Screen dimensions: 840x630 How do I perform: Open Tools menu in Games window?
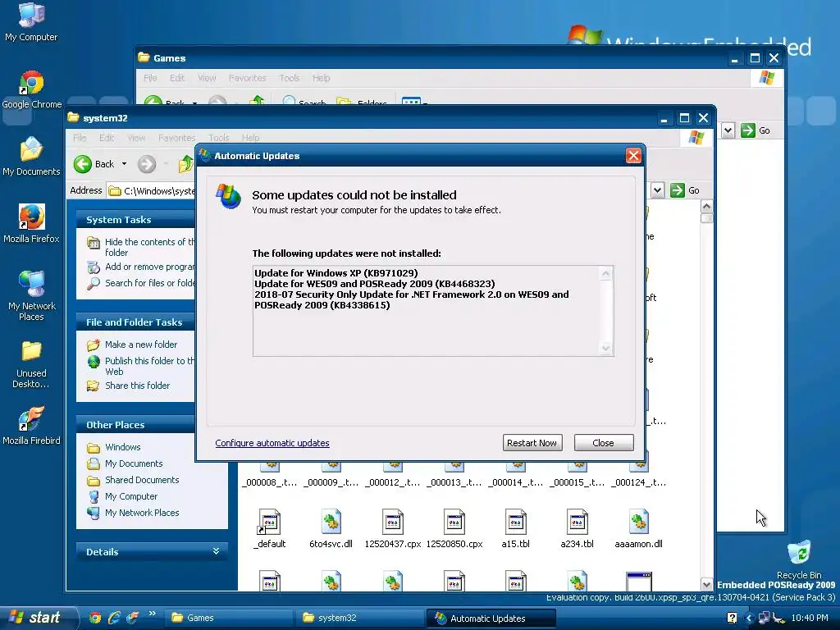pyautogui.click(x=290, y=78)
